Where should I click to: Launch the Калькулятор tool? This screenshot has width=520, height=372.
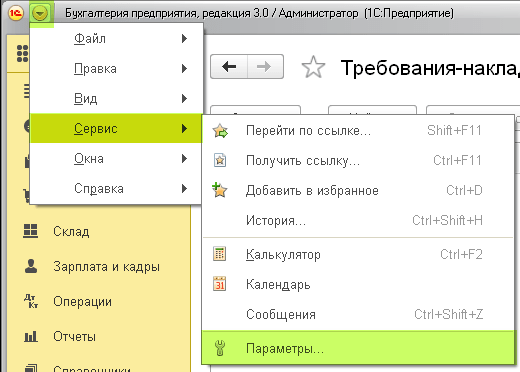pos(358,255)
